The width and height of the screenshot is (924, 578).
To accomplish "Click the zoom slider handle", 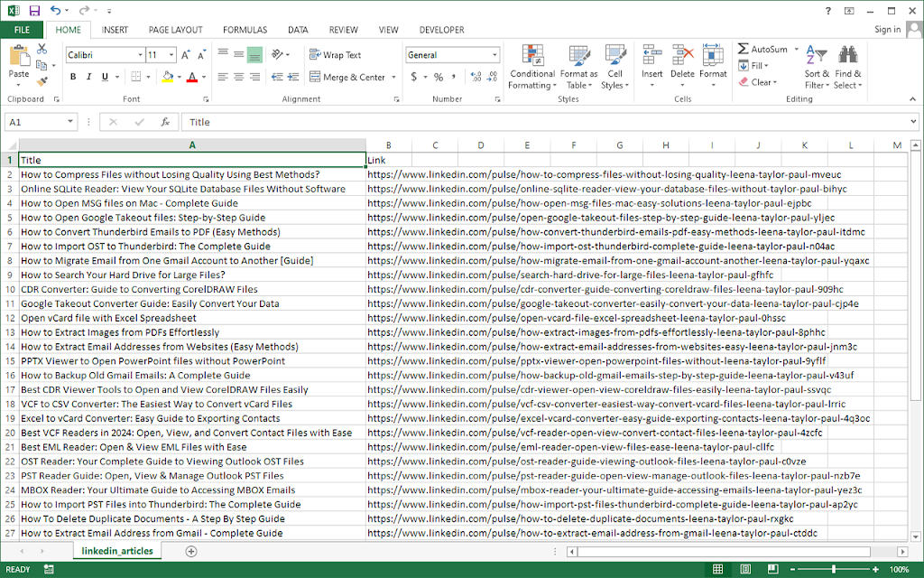I will (833, 569).
